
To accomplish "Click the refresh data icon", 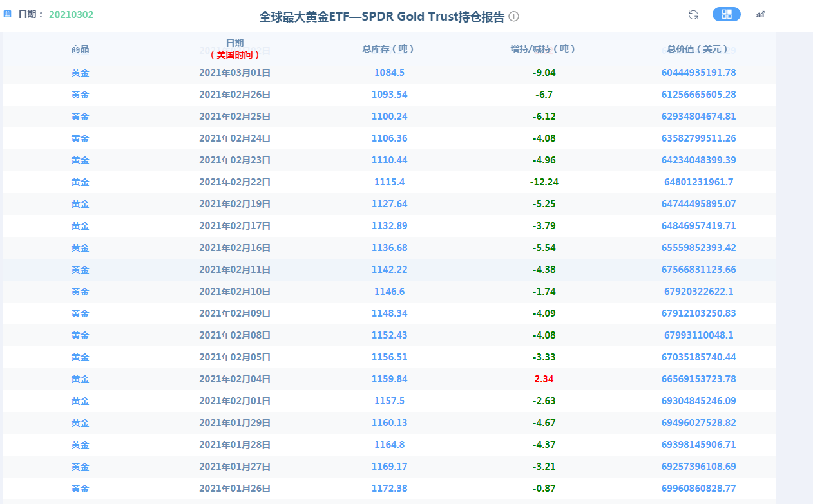I will pyautogui.click(x=693, y=15).
